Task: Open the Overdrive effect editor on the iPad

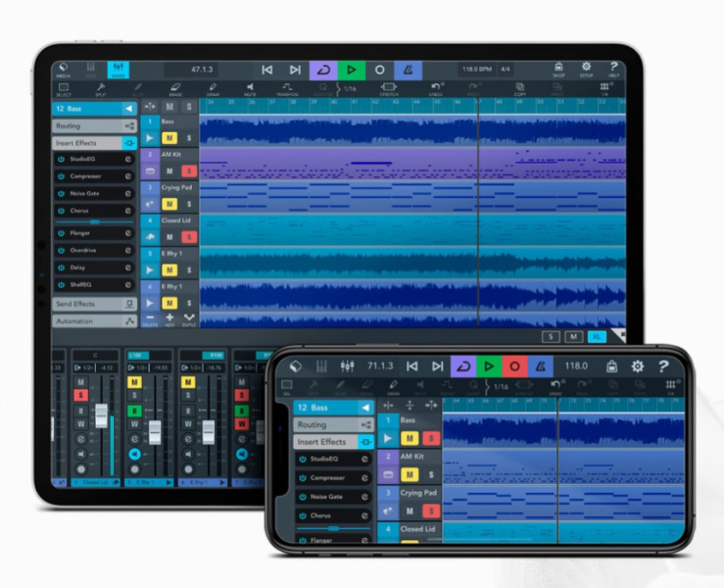Action: pyautogui.click(x=128, y=250)
